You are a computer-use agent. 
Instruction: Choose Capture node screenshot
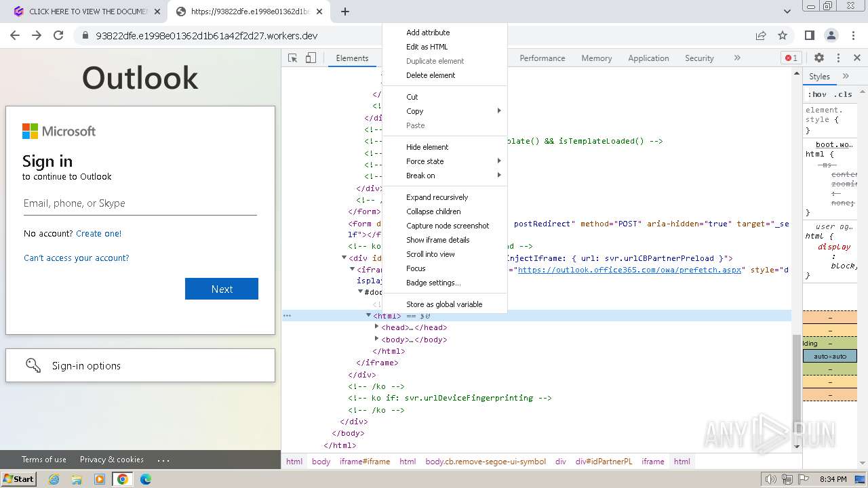pos(445,226)
